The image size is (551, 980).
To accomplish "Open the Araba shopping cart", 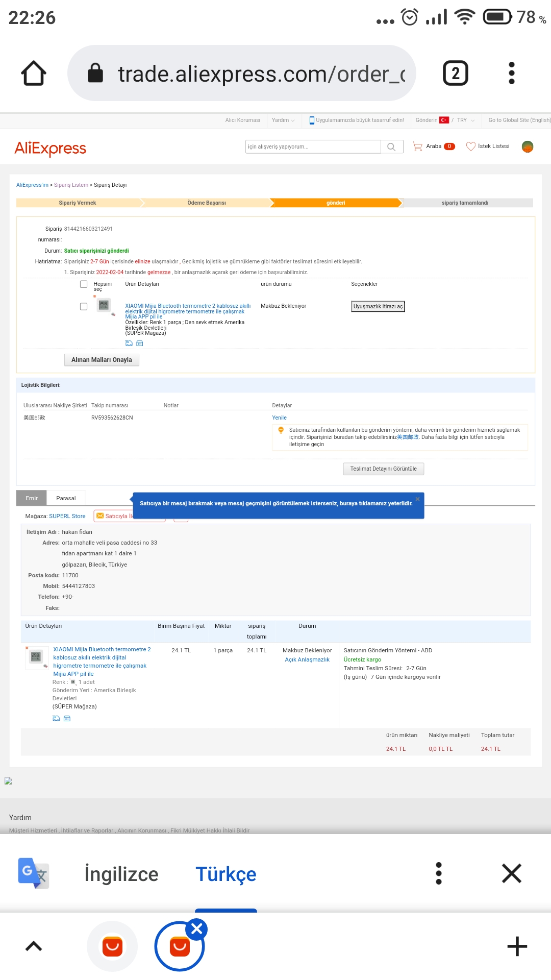I will (434, 146).
